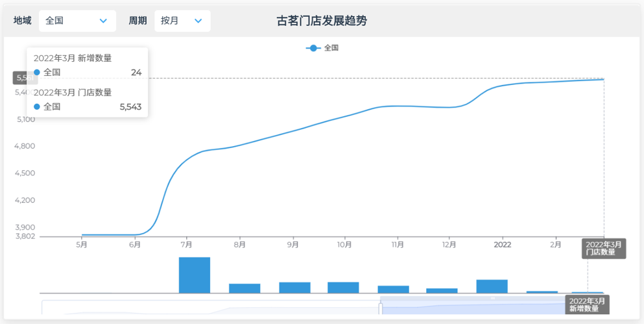644x324 pixels.
Task: Click the left handle of the zoom slider
Action: pos(381,308)
